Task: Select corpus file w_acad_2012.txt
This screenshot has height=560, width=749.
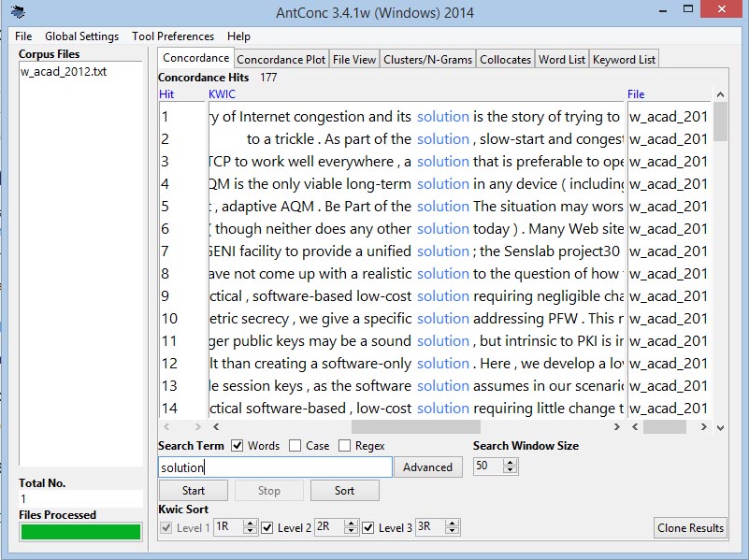Action: pos(64,72)
